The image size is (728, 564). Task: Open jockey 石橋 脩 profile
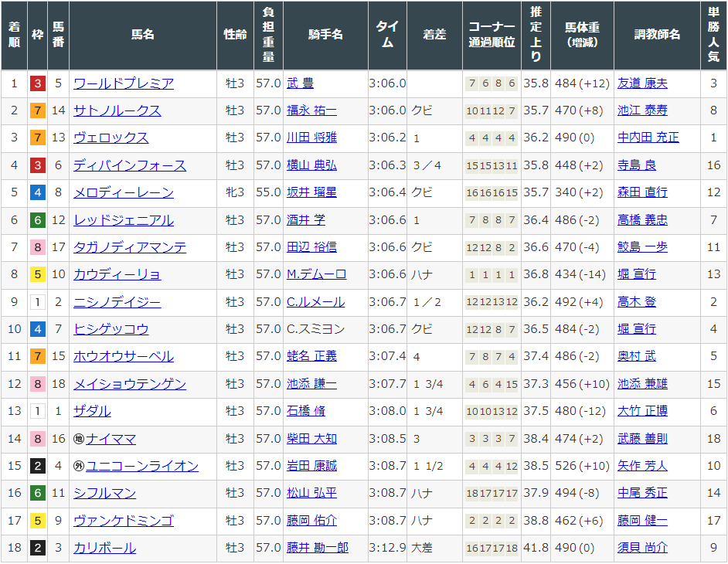tap(306, 411)
